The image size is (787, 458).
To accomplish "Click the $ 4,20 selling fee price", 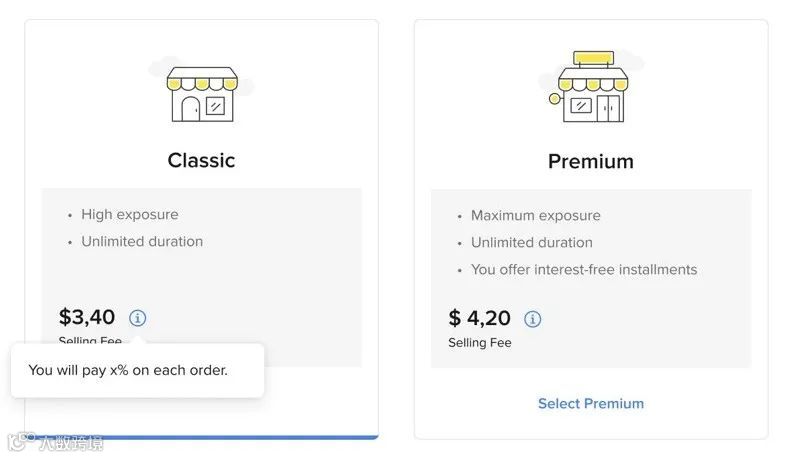I will (x=480, y=319).
